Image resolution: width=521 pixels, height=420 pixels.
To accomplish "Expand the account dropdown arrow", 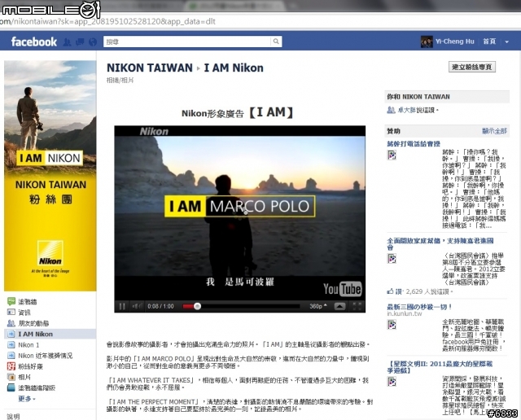I will tap(506, 42).
